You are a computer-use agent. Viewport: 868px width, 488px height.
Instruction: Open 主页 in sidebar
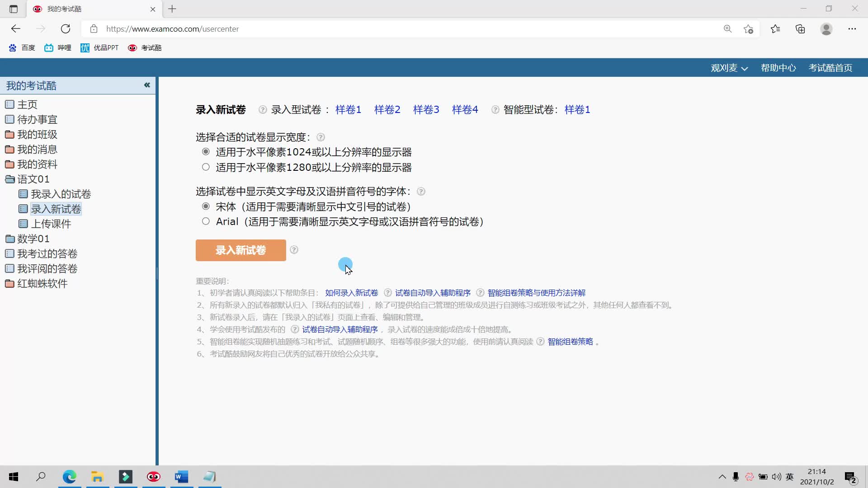tap(21, 105)
